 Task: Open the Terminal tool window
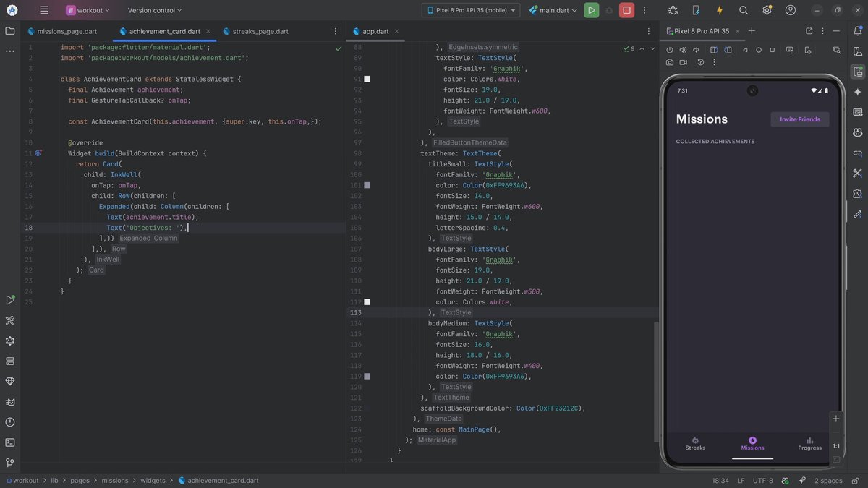pyautogui.click(x=10, y=442)
